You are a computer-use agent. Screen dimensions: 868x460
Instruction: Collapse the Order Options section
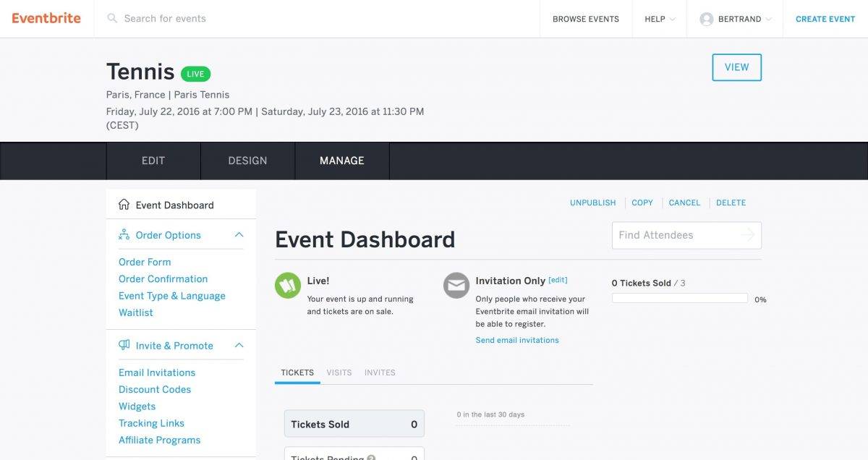click(x=239, y=235)
